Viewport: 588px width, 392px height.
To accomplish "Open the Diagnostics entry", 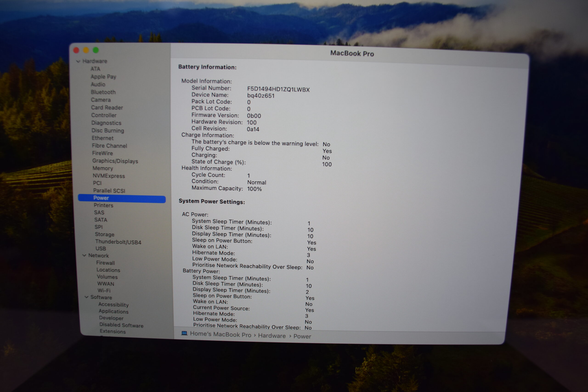I will pos(106,123).
